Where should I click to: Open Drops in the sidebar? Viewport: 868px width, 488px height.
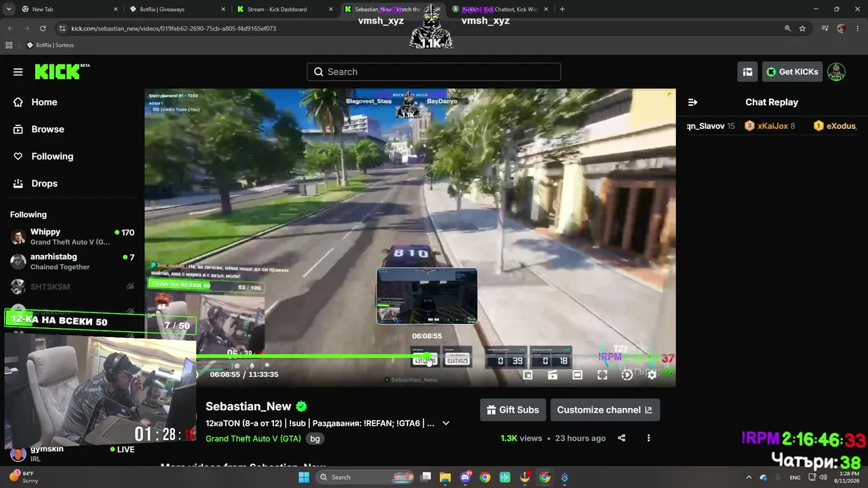pos(44,184)
